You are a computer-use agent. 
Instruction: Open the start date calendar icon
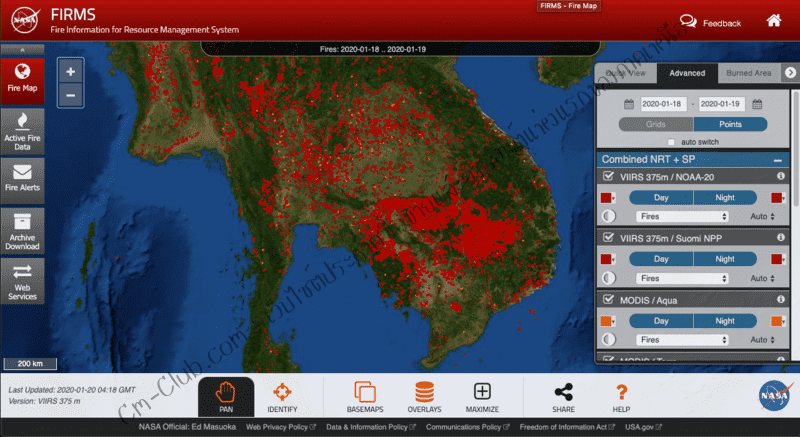coord(629,104)
